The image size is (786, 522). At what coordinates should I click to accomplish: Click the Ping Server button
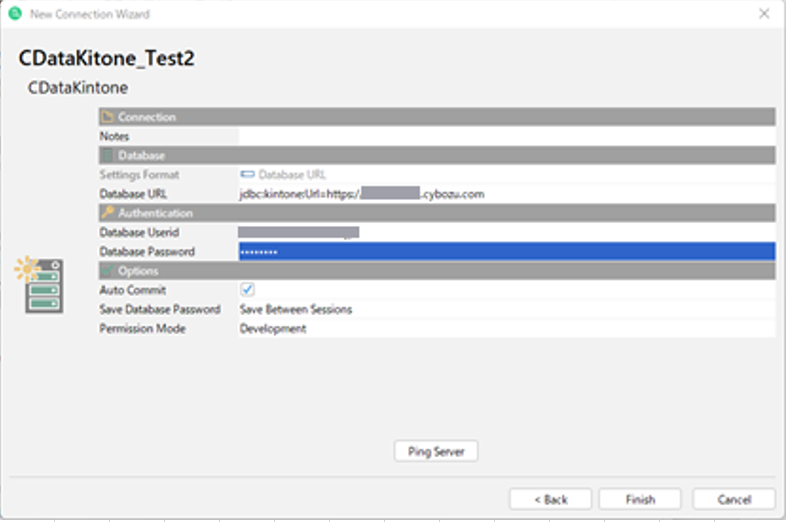436,451
